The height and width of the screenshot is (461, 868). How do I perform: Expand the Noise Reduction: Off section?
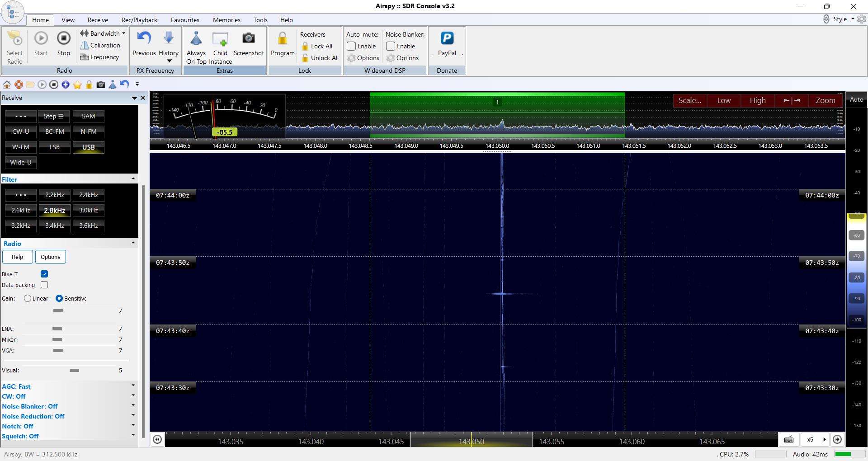point(133,416)
